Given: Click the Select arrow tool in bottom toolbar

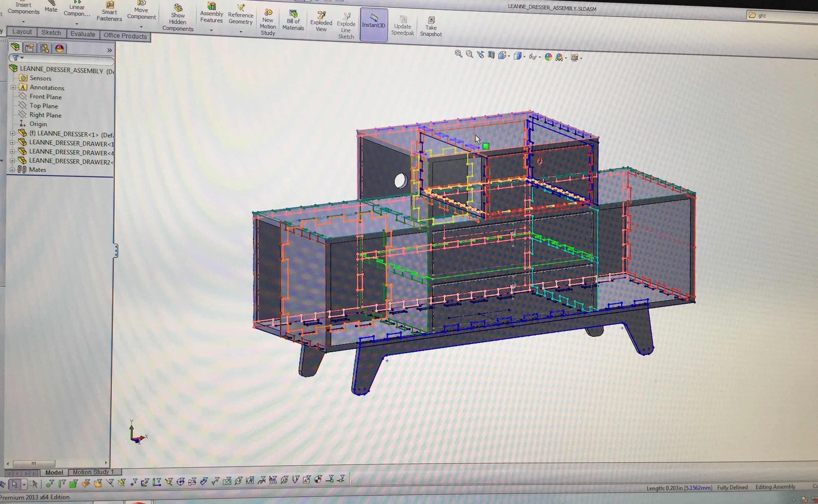Looking at the screenshot, I should click(x=14, y=484).
